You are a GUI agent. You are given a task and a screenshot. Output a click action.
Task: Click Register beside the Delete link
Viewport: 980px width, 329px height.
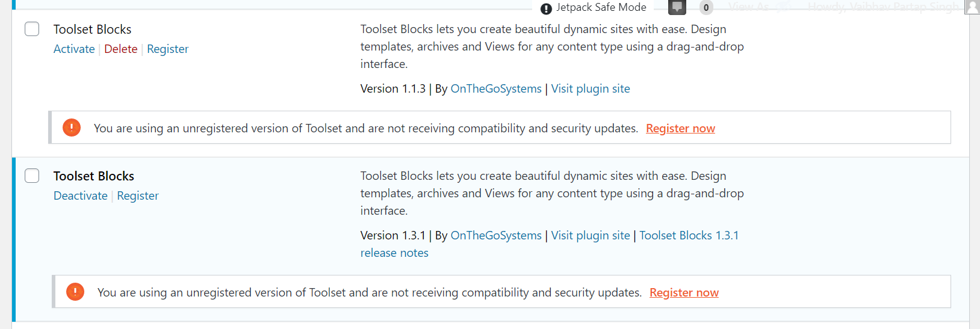[x=168, y=49]
